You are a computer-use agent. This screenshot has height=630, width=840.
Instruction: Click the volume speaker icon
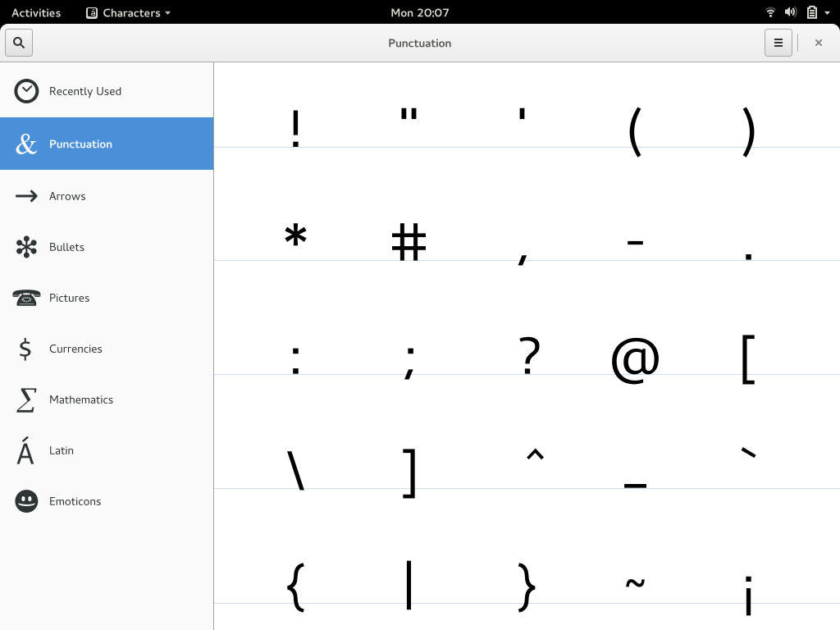pos(790,12)
